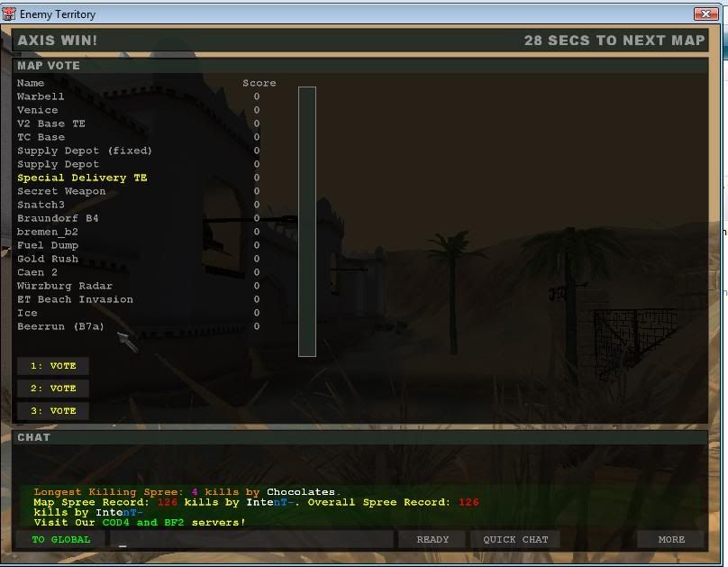Viewport: 728px width, 567px height.
Task: Choose Secret Weapon map
Action: pos(61,191)
